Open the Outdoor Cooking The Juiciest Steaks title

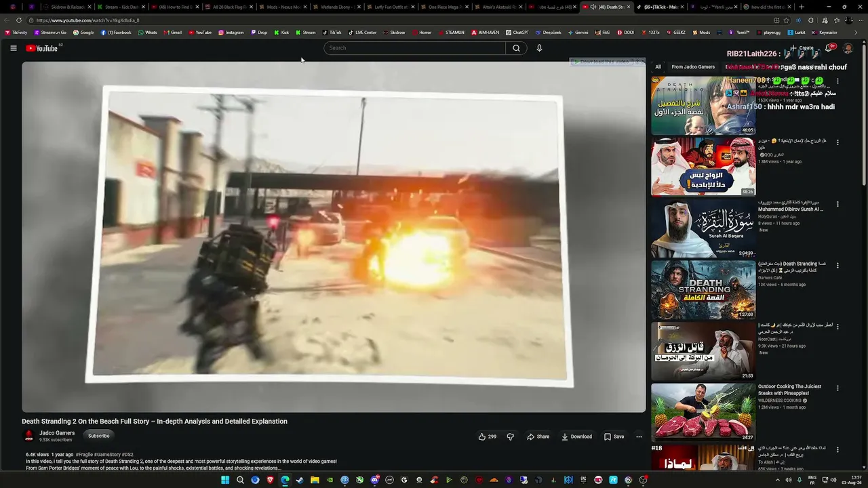click(x=789, y=390)
